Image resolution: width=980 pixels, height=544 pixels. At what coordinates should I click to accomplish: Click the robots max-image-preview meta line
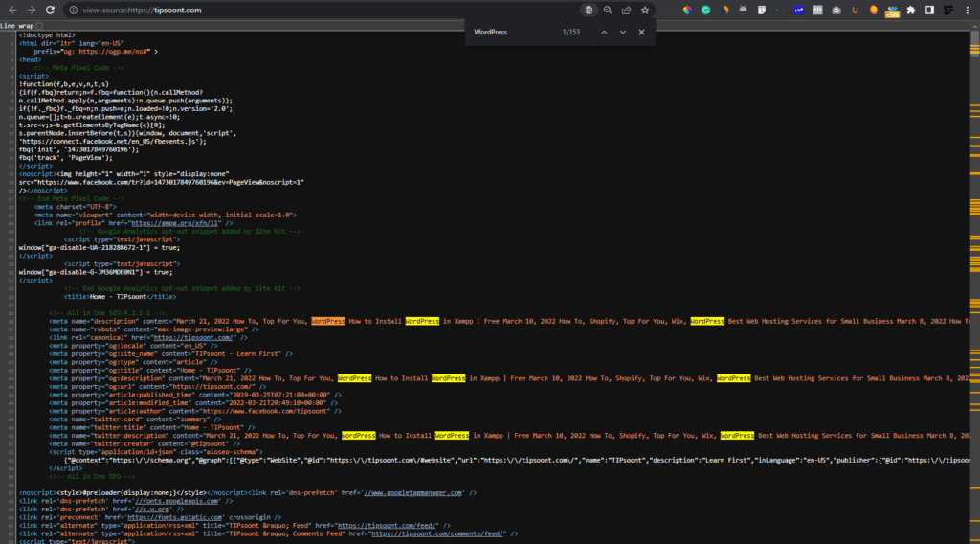(154, 329)
